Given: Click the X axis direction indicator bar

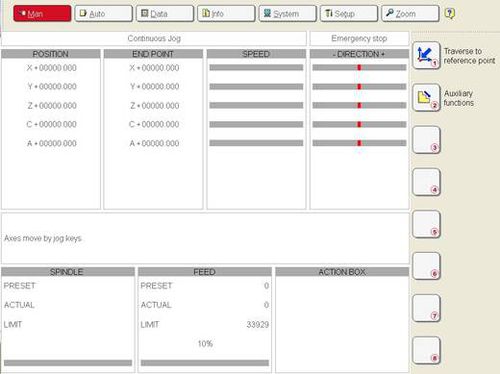Looking at the screenshot, I should pyautogui.click(x=359, y=68).
